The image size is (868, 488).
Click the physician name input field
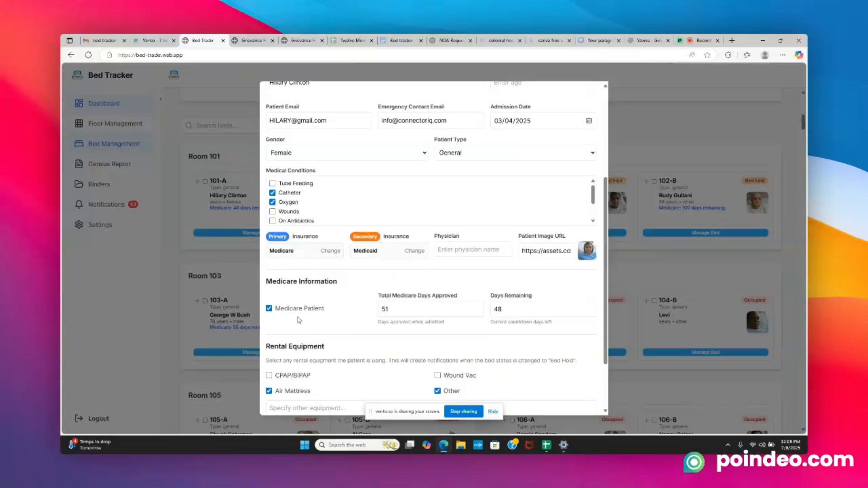coord(472,249)
